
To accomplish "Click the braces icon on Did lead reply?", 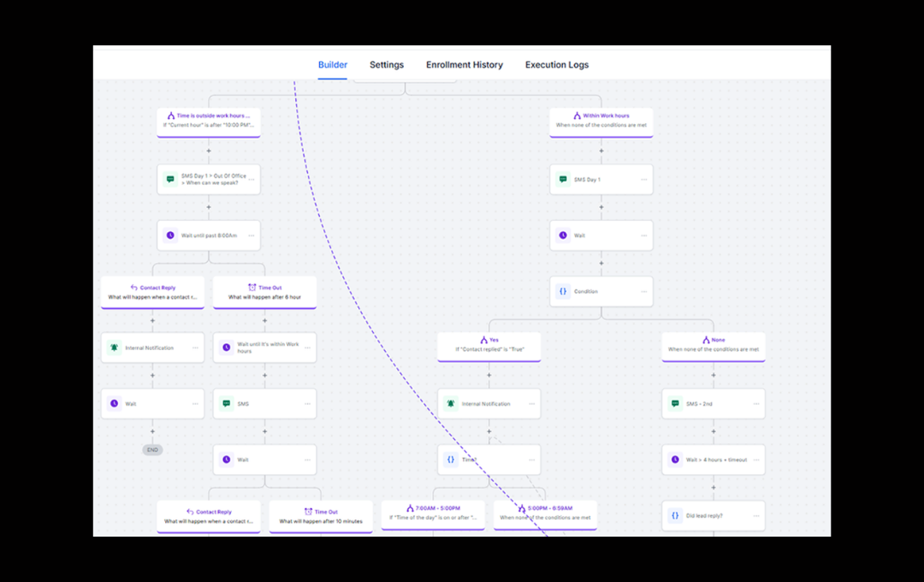I will click(675, 516).
